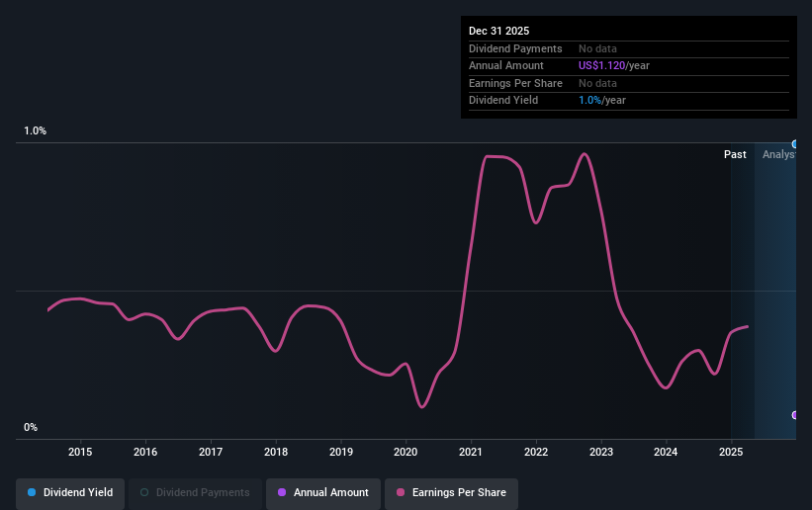The height and width of the screenshot is (510, 812).
Task: Click the 1.0%/year dividend yield value
Action: pyautogui.click(x=601, y=101)
